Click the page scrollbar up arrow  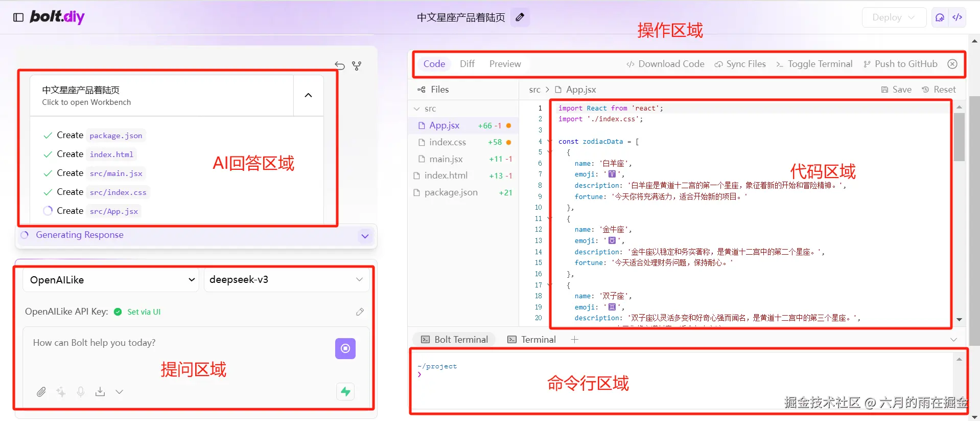click(x=974, y=40)
